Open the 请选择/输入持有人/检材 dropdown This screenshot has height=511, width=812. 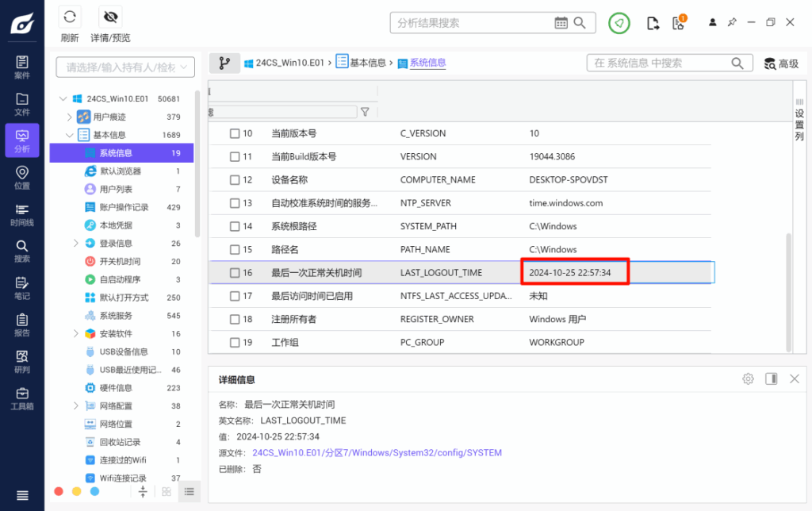point(124,67)
